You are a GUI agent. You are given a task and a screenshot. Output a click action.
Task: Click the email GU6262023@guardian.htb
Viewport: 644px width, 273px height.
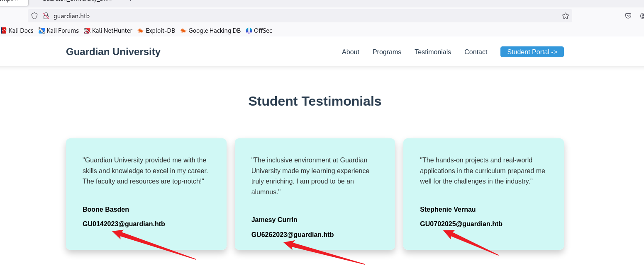coord(293,234)
